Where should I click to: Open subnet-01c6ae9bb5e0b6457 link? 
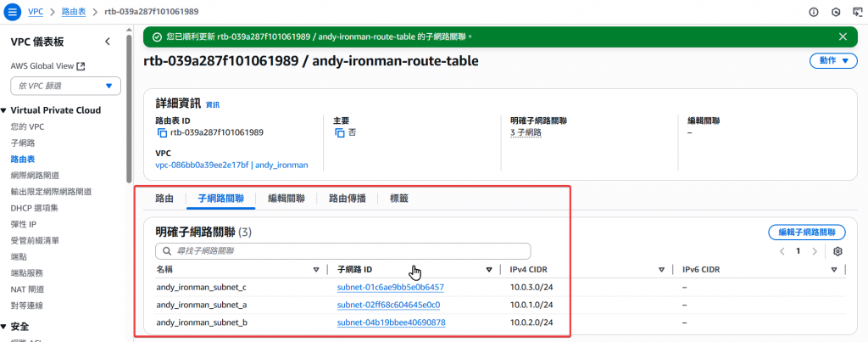pyautogui.click(x=390, y=288)
